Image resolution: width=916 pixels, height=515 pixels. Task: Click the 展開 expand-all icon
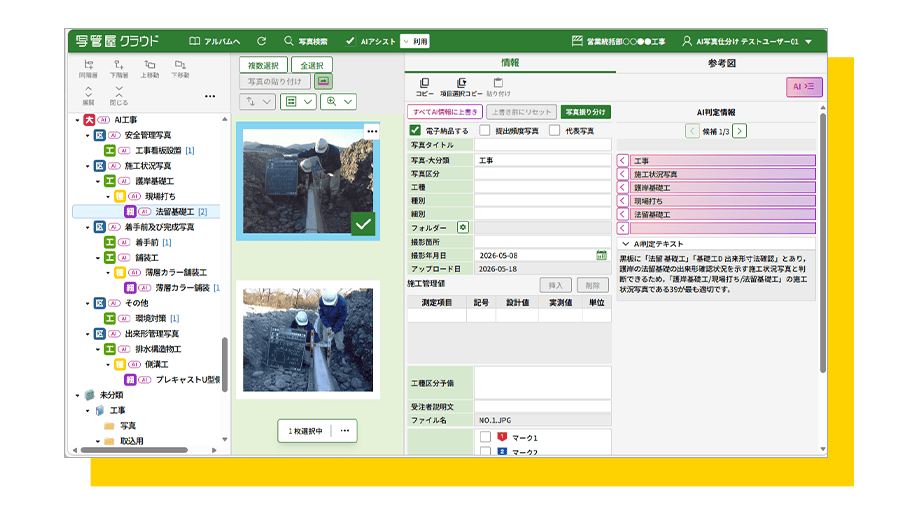point(88,92)
